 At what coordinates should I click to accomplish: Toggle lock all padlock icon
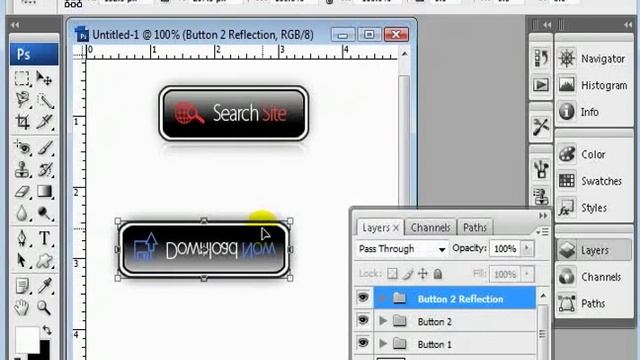pos(438,274)
